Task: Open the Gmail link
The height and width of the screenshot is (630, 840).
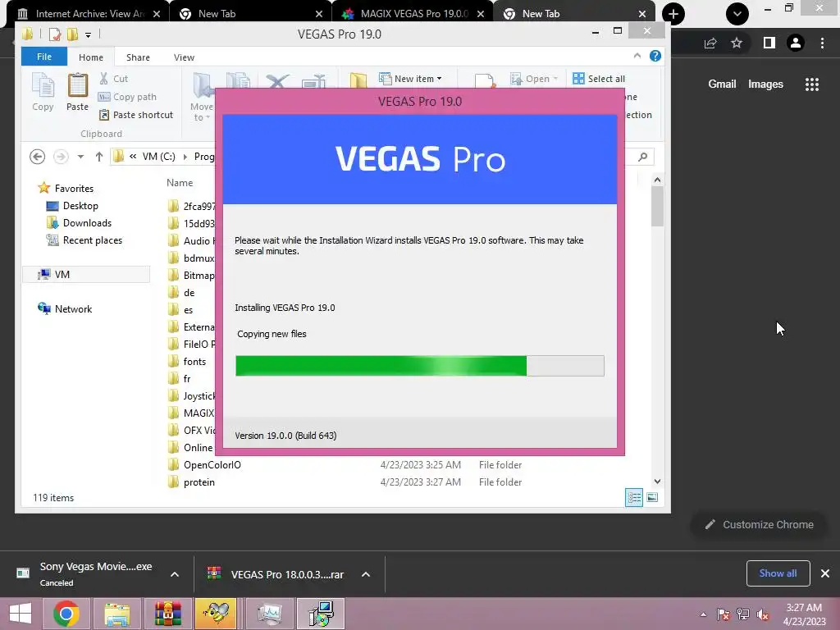Action: 722,84
